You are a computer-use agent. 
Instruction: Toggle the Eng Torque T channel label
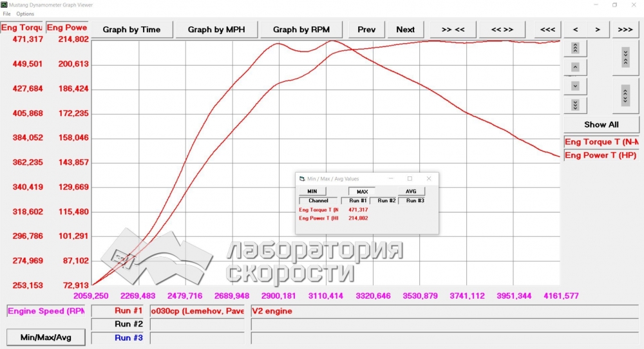(601, 142)
